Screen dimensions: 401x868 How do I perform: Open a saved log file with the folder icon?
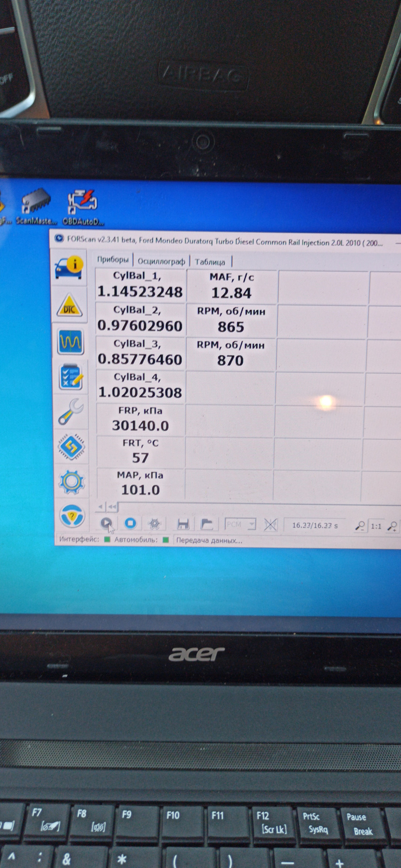207,524
